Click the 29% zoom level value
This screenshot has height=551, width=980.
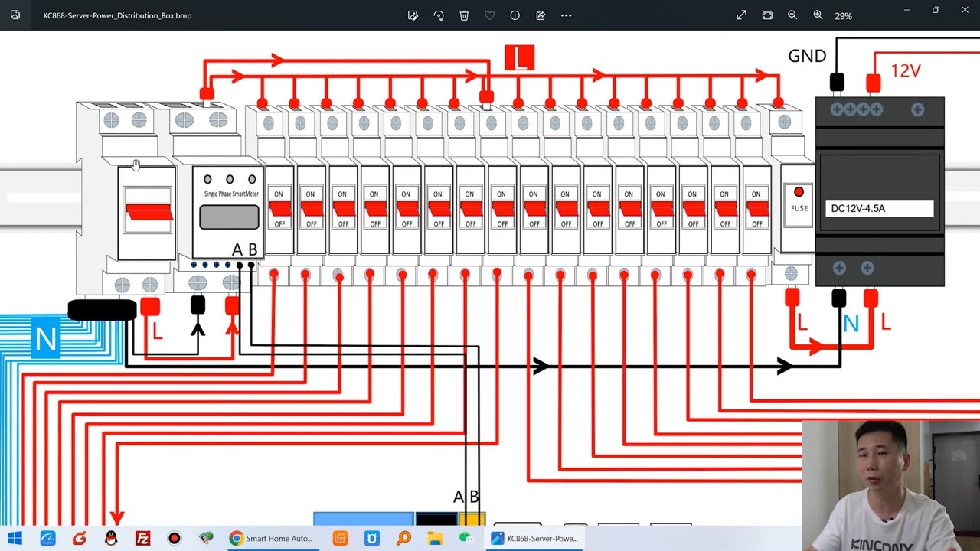click(843, 15)
